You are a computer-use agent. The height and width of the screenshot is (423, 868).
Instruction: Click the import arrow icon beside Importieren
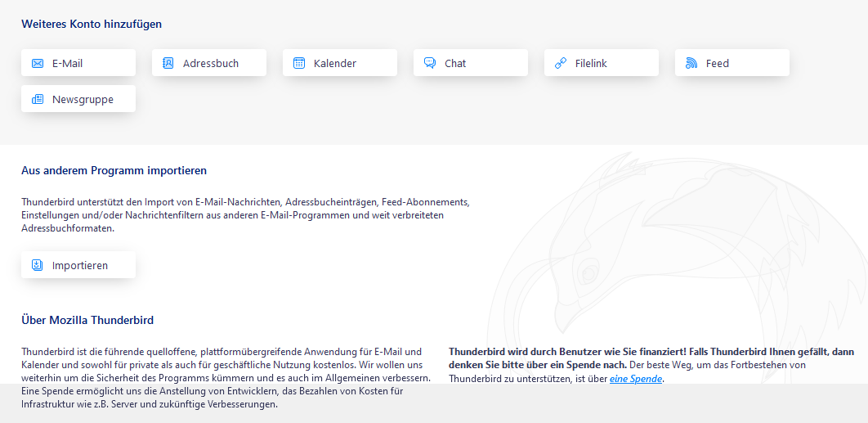(38, 265)
